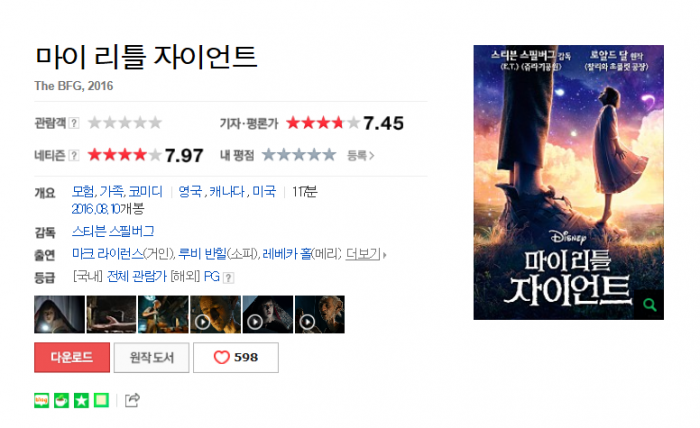This screenshot has width=700, height=428.
Task: Open the share arrow icon
Action: tap(132, 400)
